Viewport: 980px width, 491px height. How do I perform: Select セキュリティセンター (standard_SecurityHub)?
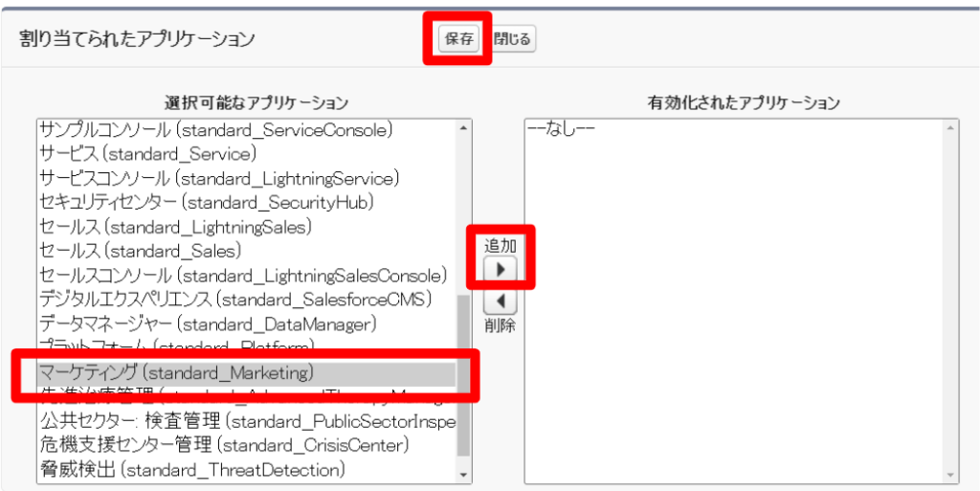point(246,202)
